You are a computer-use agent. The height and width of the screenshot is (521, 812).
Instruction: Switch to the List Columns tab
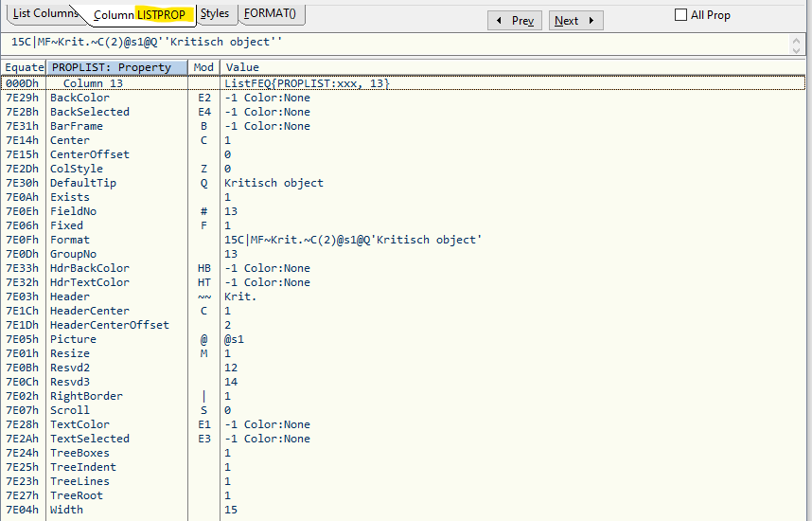(42, 14)
